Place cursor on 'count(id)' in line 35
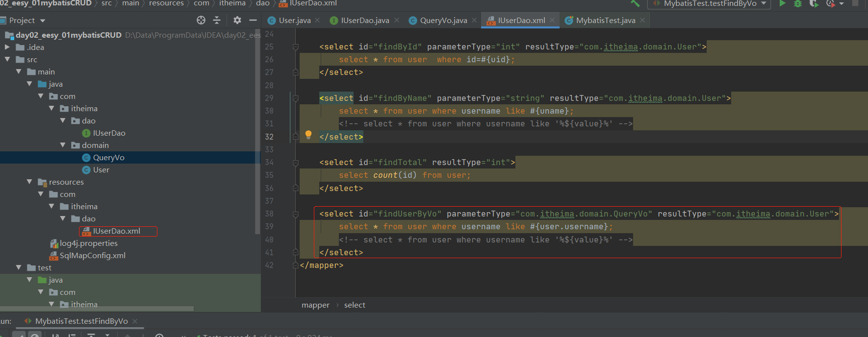 [x=395, y=175]
